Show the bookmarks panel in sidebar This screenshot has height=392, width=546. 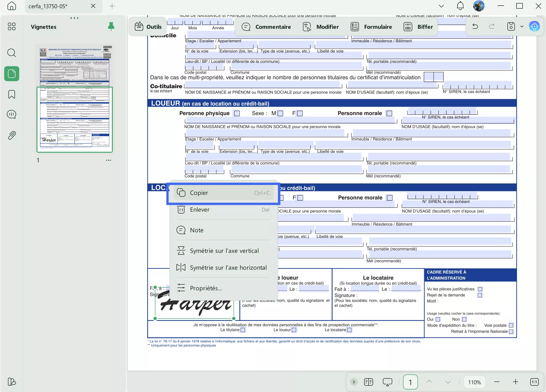pyautogui.click(x=11, y=94)
